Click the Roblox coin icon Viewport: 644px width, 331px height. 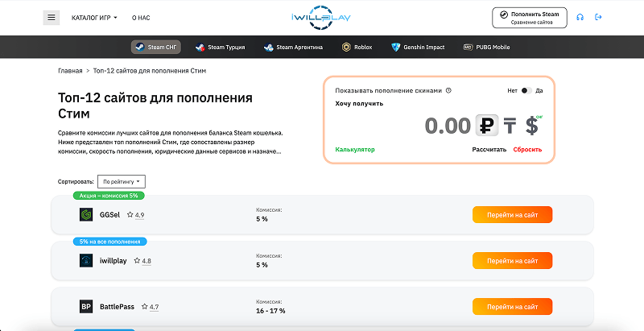click(346, 48)
